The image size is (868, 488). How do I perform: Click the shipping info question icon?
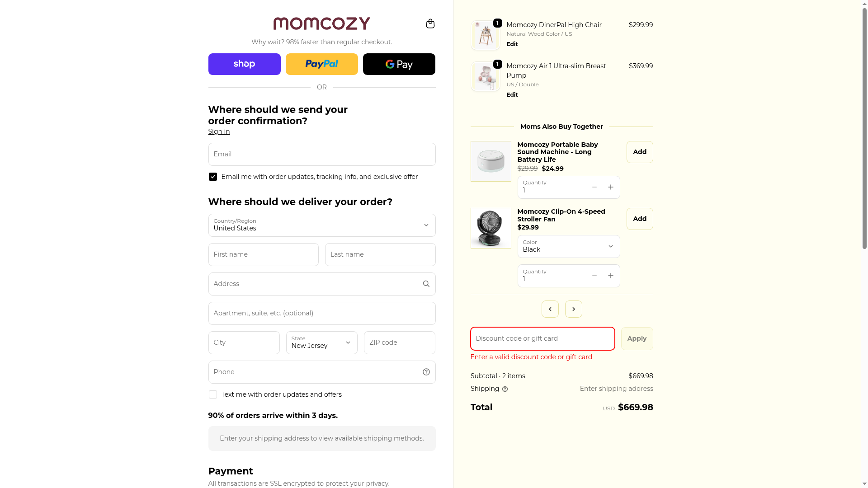click(x=505, y=389)
